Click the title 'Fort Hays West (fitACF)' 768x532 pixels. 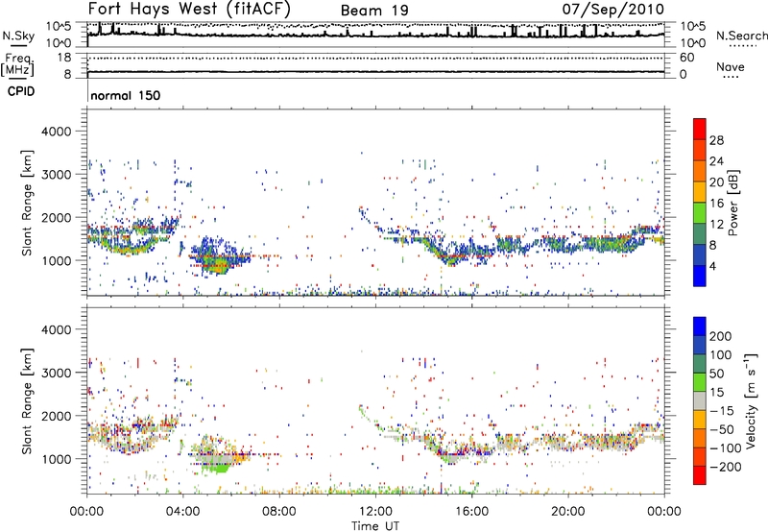pyautogui.click(x=189, y=9)
